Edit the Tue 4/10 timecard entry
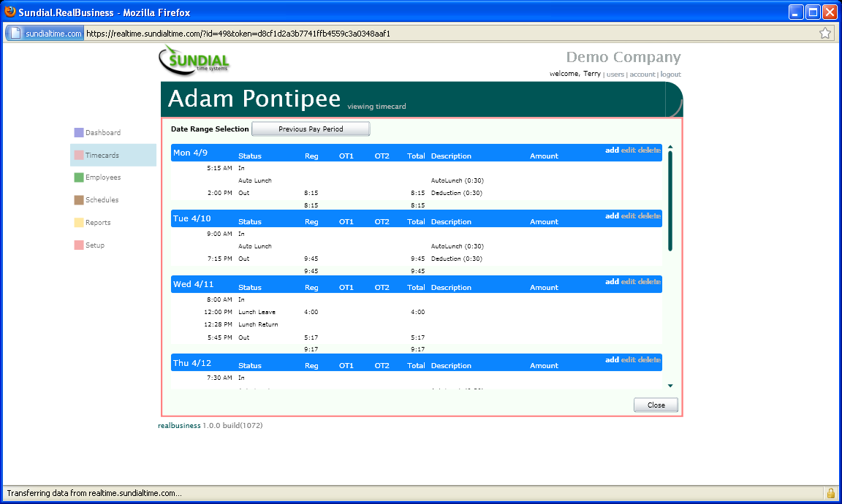Screen dimensions: 842x504 point(629,216)
